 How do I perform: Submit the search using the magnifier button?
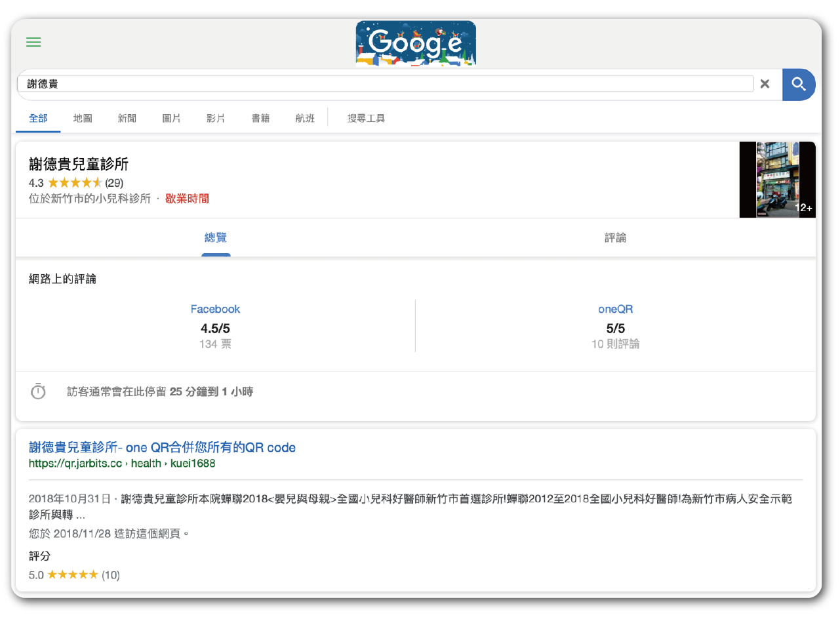(x=799, y=84)
